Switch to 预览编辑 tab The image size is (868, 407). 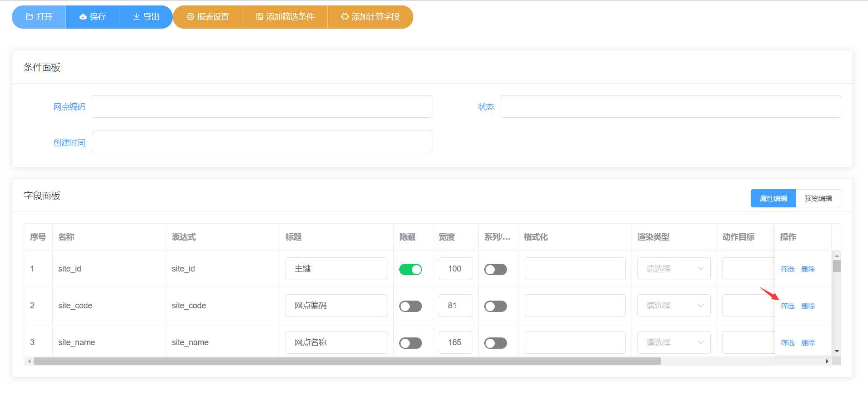818,198
